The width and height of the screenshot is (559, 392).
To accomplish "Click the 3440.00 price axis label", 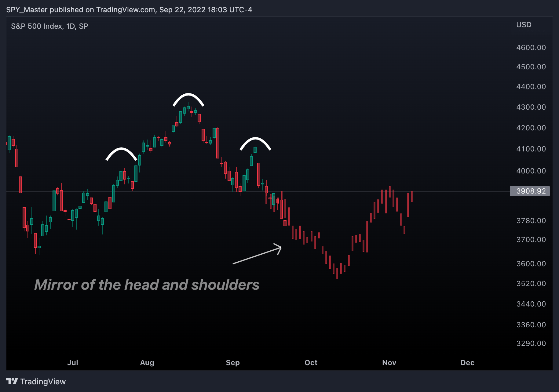I will (x=531, y=304).
